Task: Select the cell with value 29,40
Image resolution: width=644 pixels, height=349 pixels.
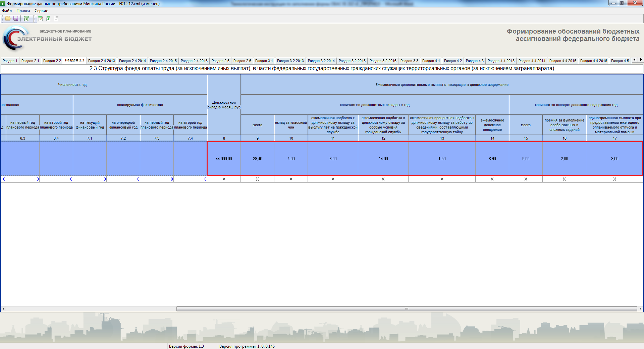Action: [x=258, y=159]
